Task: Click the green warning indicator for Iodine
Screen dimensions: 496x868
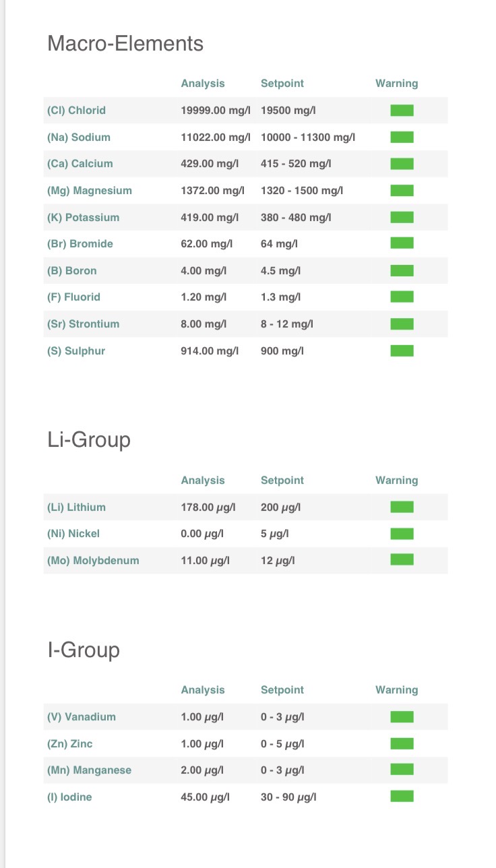Action: (x=402, y=797)
